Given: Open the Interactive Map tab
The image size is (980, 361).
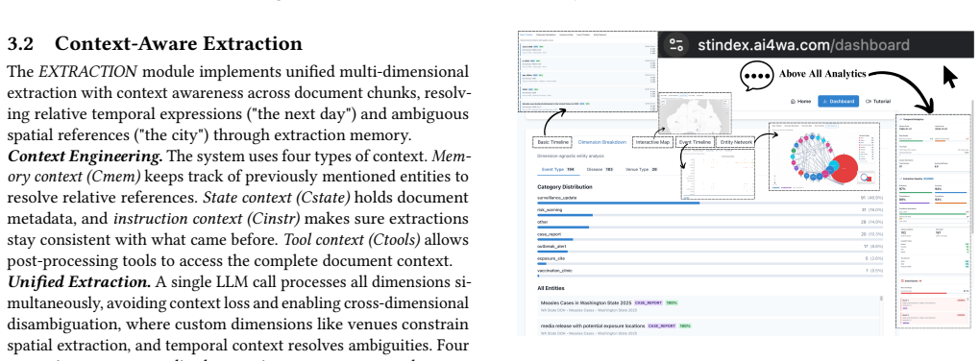Looking at the screenshot, I should click(652, 142).
